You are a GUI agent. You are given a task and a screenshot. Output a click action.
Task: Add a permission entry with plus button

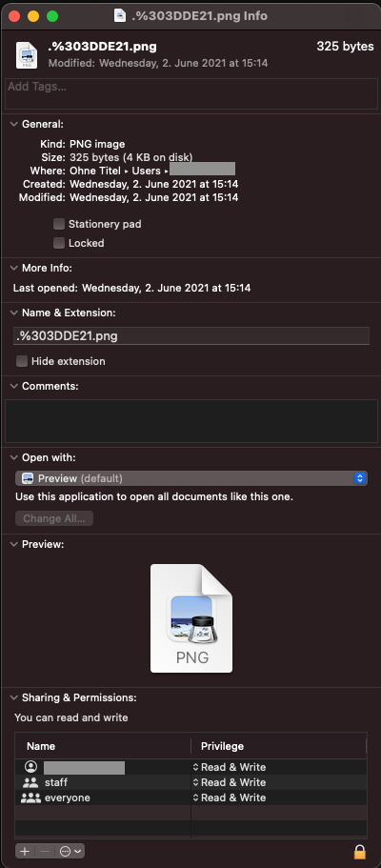tap(25, 851)
